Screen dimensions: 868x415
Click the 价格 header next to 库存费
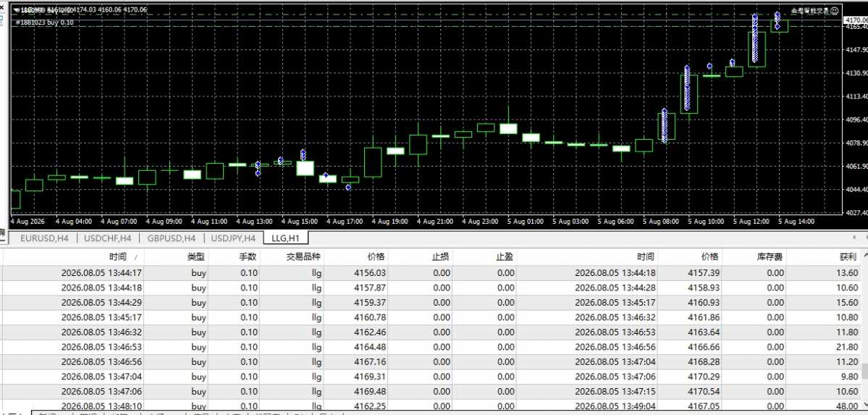[x=709, y=257]
